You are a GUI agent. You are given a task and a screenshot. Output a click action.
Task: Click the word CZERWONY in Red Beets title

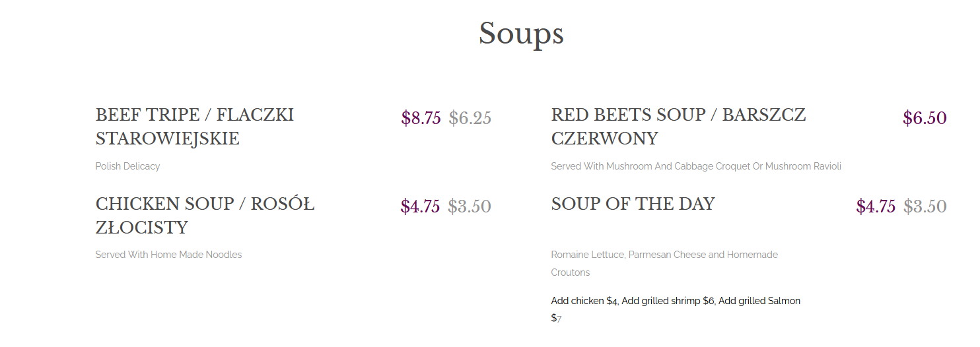(x=604, y=139)
